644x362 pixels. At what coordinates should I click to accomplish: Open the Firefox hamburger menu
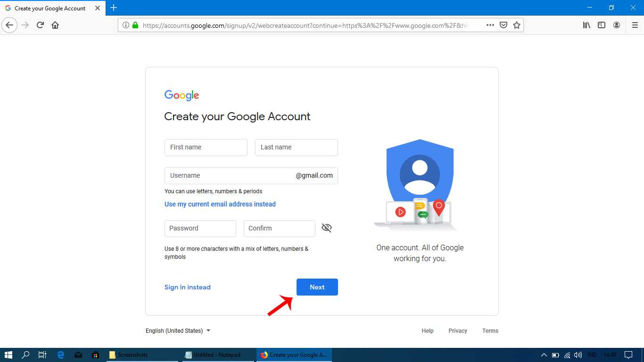point(635,25)
